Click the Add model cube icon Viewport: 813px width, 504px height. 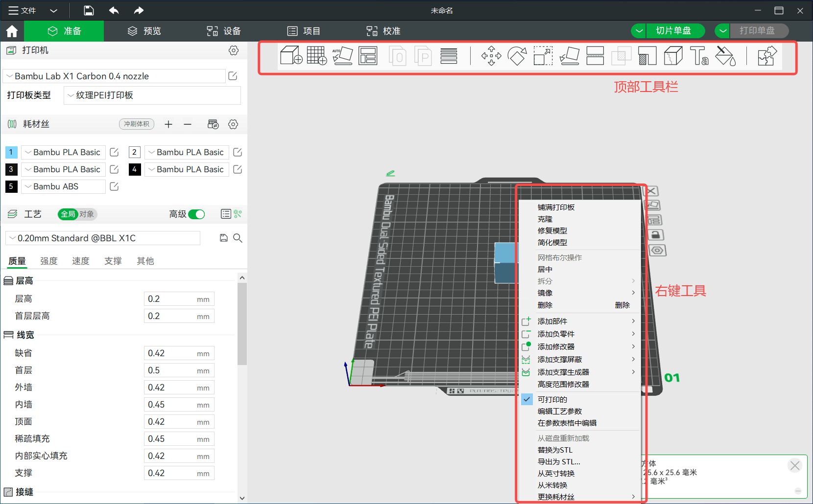291,56
